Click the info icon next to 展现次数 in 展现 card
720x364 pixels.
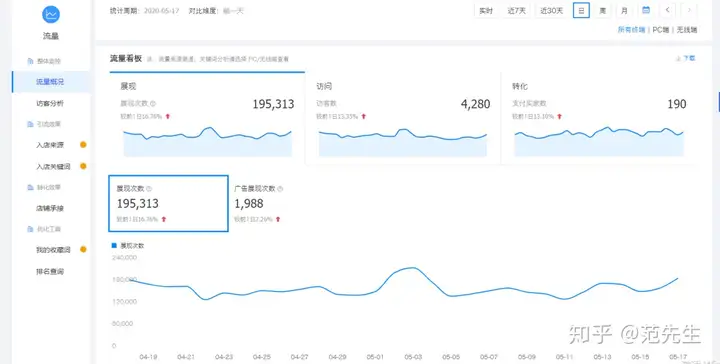coord(153,104)
